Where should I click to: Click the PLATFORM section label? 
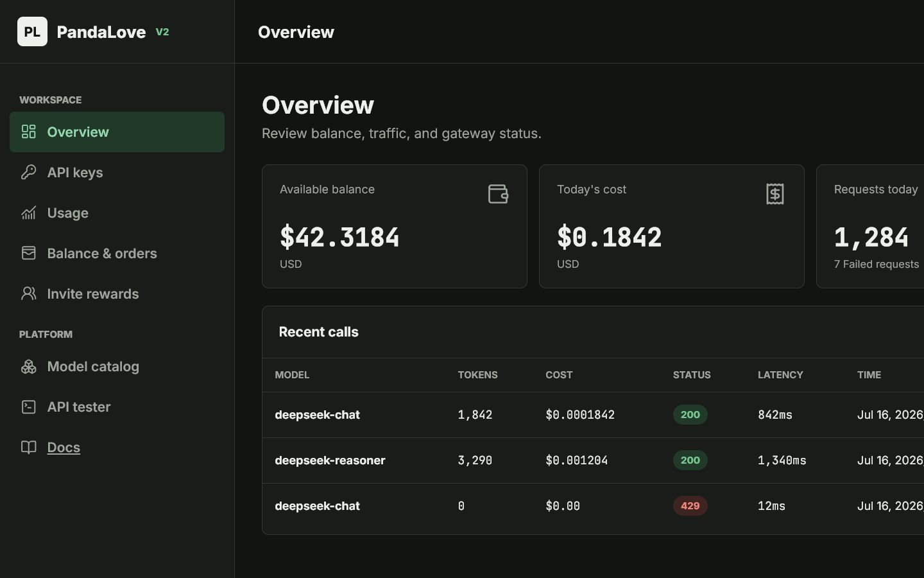click(46, 335)
